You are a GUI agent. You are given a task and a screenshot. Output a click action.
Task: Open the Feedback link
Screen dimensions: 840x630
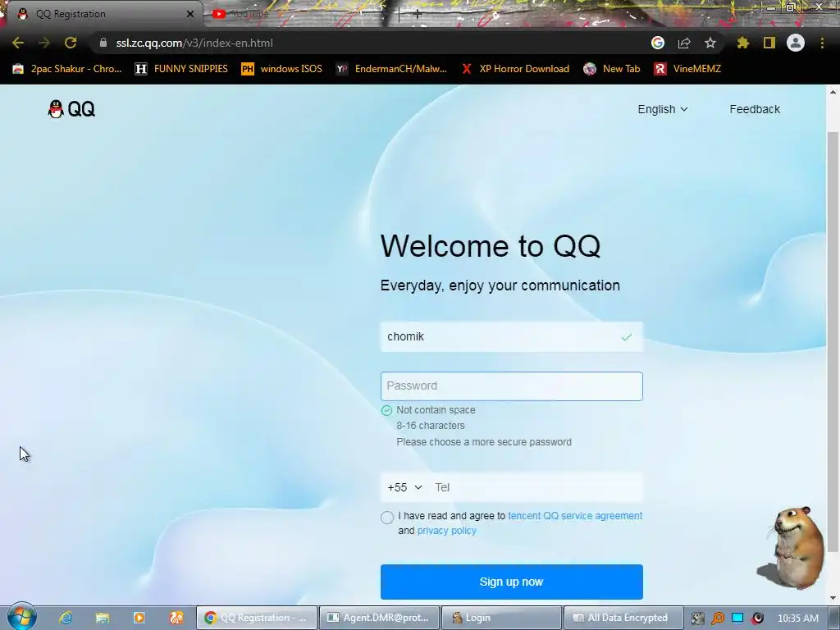(755, 109)
